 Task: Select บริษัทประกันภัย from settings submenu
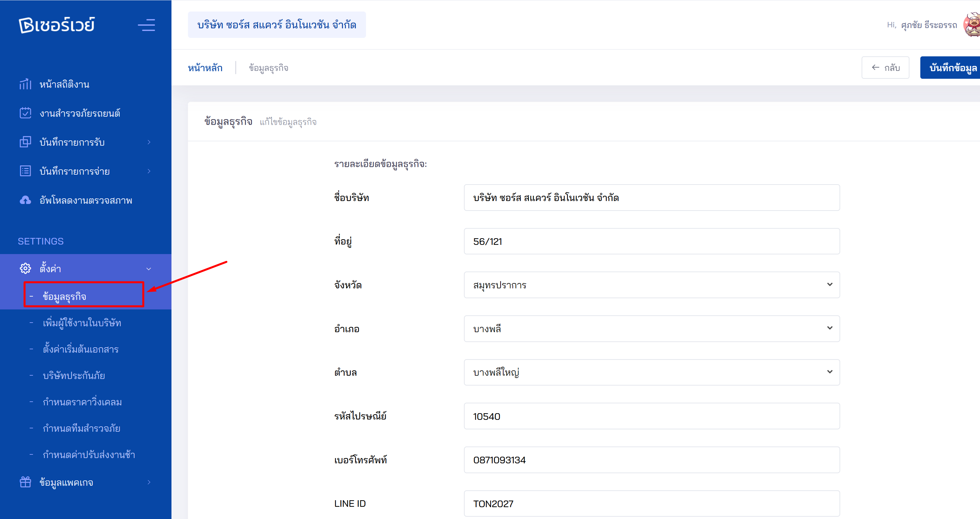coord(74,376)
